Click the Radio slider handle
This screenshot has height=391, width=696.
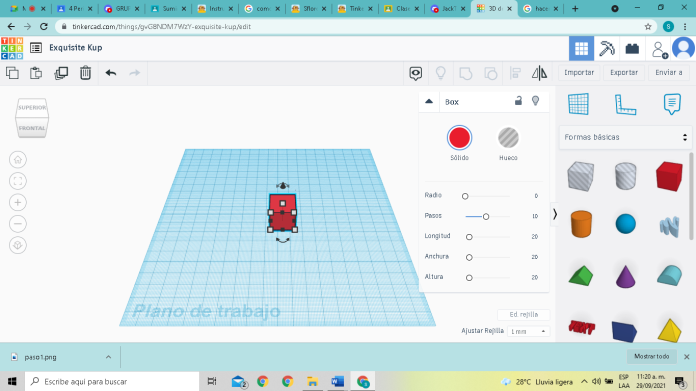click(465, 196)
